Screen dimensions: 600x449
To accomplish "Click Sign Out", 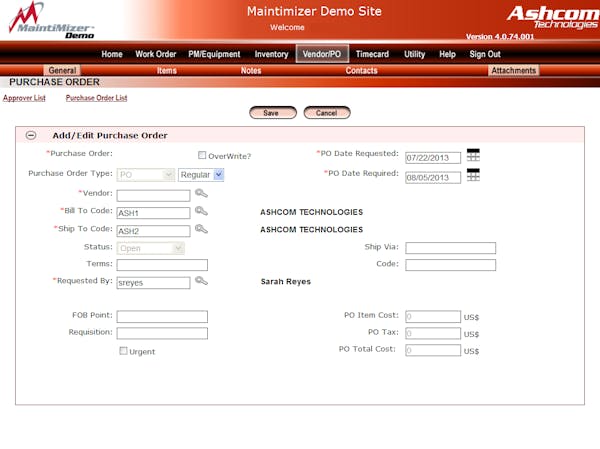I will pyautogui.click(x=485, y=54).
